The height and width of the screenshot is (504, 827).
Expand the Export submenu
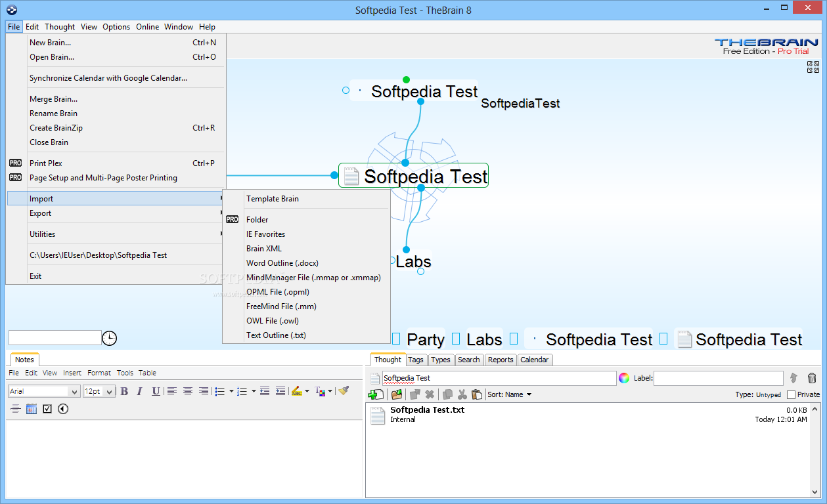(116, 213)
